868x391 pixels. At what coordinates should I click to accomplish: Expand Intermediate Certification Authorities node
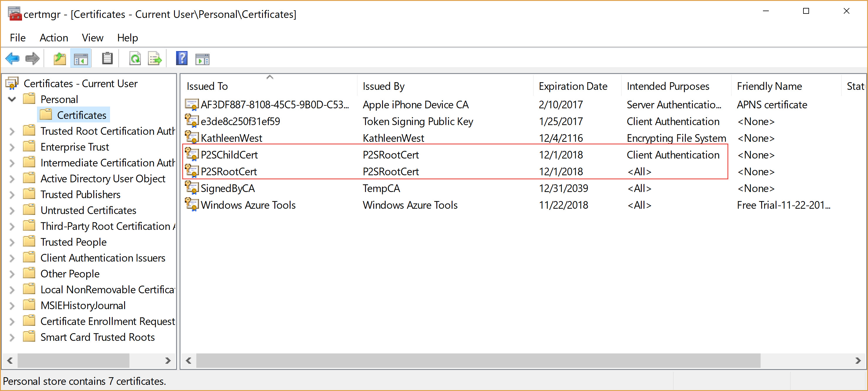pyautogui.click(x=12, y=163)
